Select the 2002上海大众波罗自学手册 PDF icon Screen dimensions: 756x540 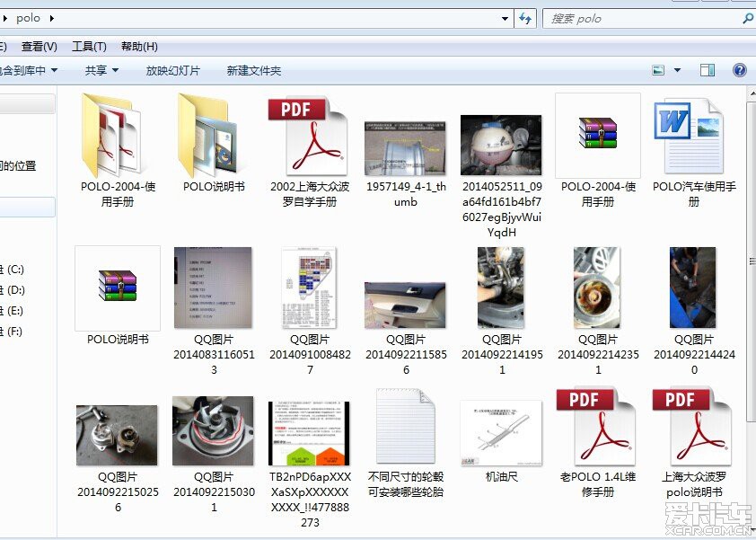click(x=308, y=136)
